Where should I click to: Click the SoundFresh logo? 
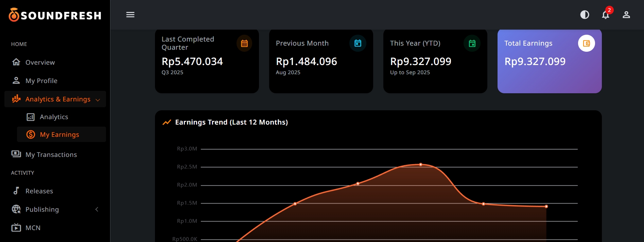(55, 15)
